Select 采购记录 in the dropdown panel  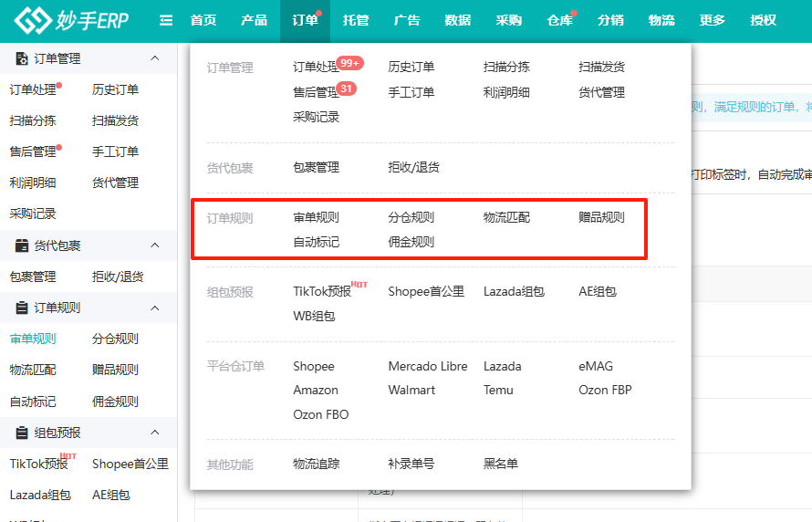[316, 117]
